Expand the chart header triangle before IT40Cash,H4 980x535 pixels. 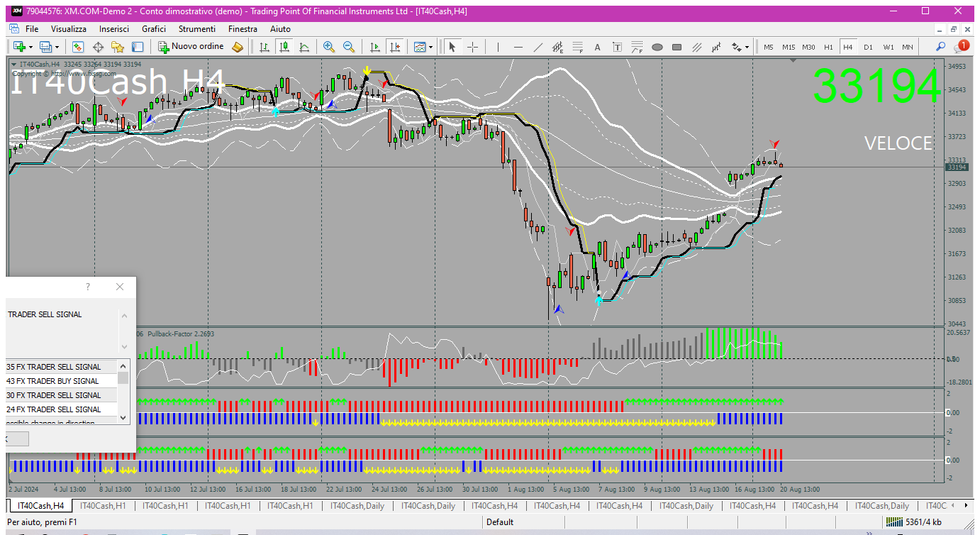(x=14, y=64)
